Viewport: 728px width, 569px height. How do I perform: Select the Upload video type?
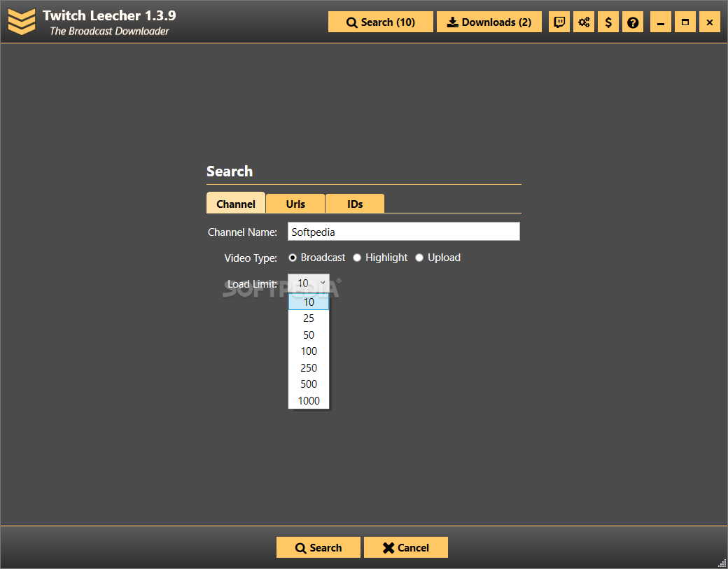point(437,258)
